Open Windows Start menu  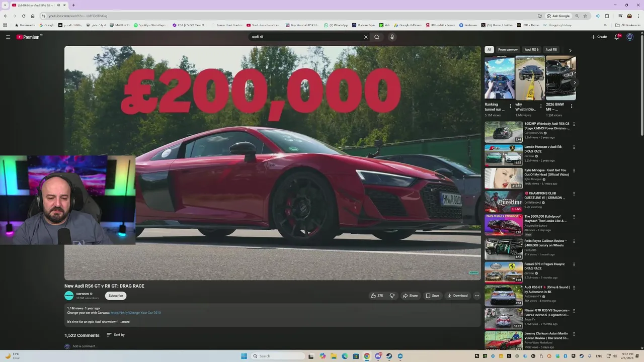point(244,356)
